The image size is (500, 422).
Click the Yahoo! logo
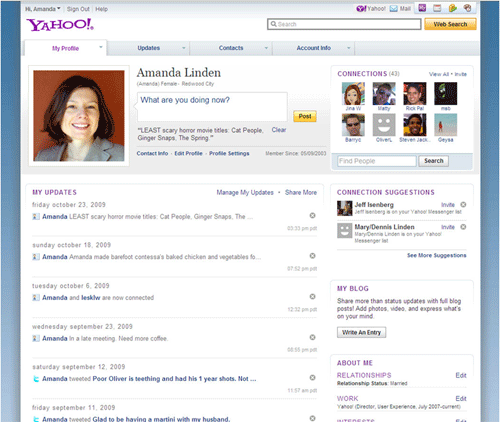click(60, 25)
